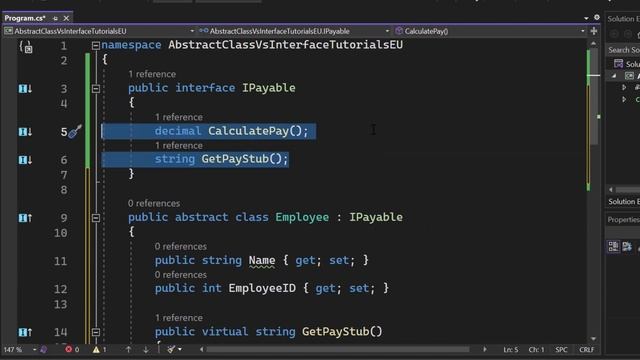
Task: Open '1 reference' CodeLens above CalculatePay()
Action: (179, 117)
